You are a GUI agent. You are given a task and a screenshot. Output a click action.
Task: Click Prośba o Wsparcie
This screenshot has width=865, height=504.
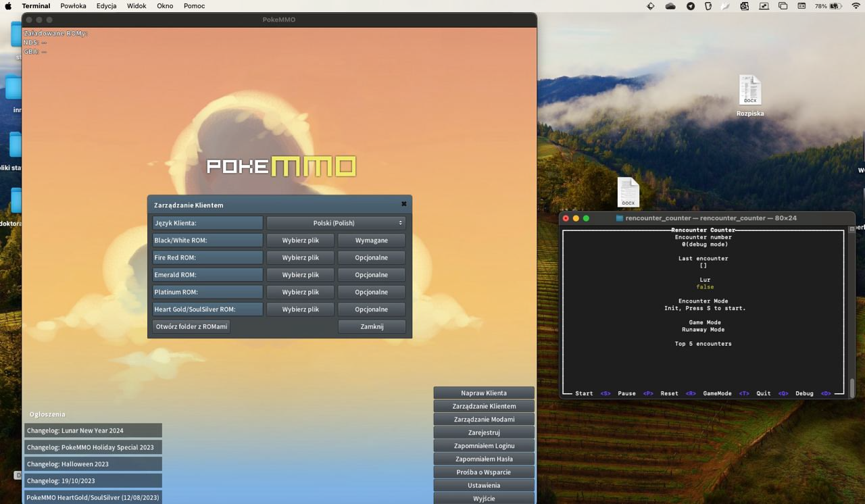484,472
